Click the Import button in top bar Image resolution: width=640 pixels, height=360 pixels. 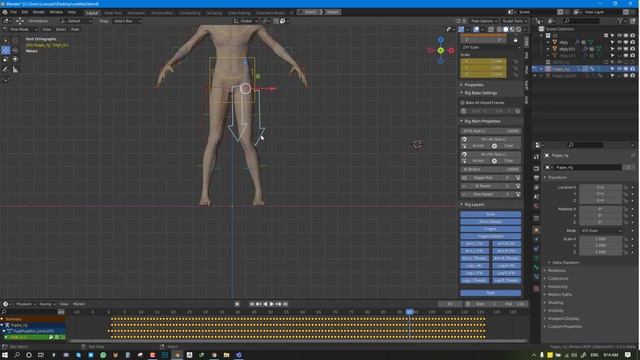coord(332,12)
